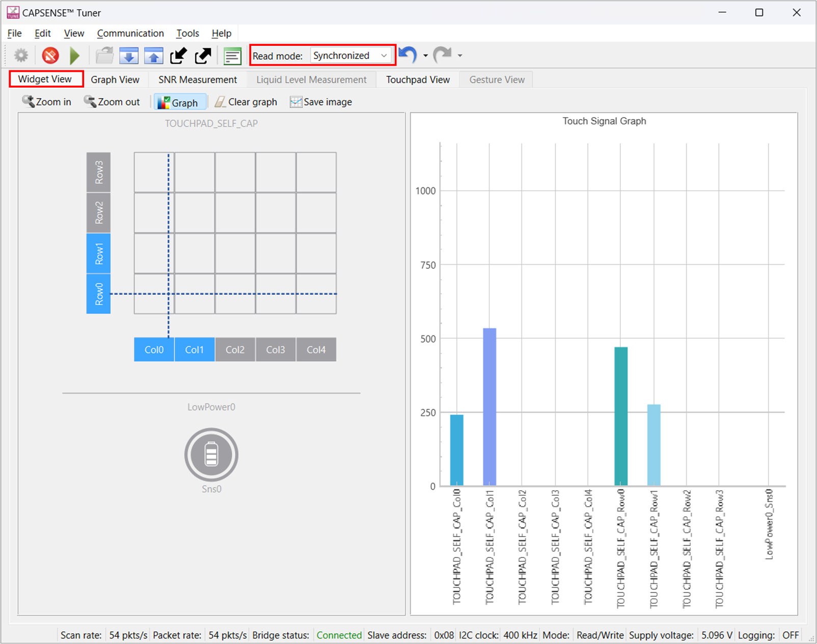Image resolution: width=817 pixels, height=644 pixels.
Task: Open the Read mode dropdown
Action: pos(351,55)
